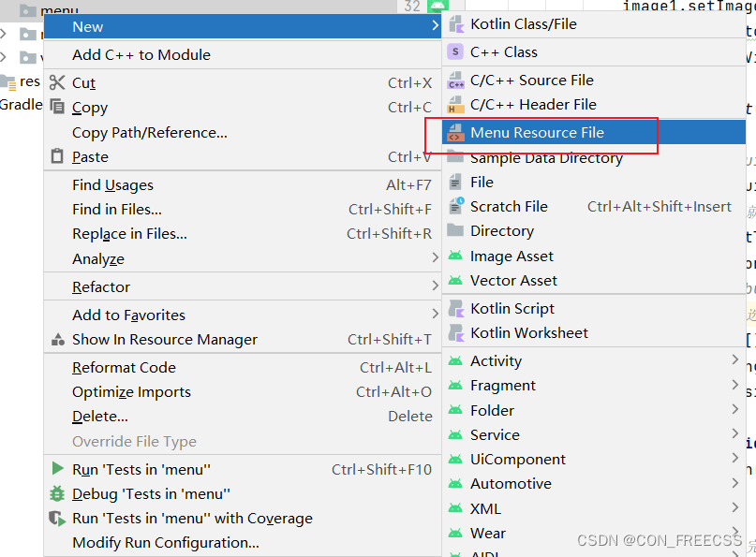
Task: Choose Menu Resource File
Action: coord(594,133)
